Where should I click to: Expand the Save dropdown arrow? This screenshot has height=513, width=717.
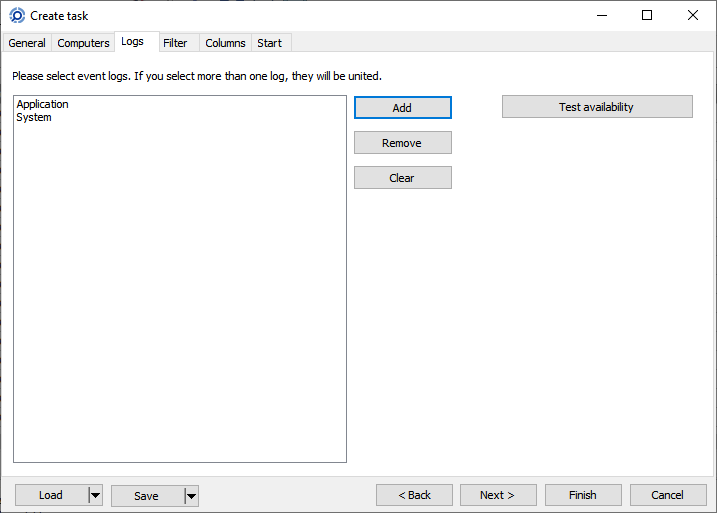point(192,496)
